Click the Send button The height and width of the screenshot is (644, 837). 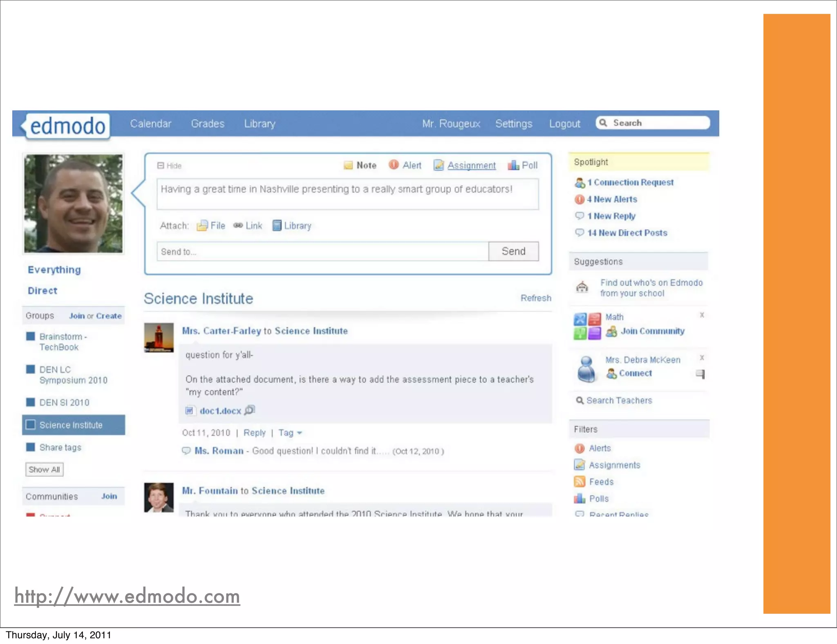[x=514, y=251]
